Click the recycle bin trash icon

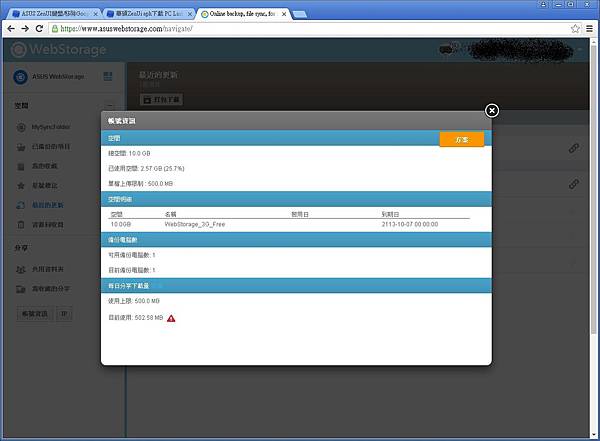[x=21, y=225]
